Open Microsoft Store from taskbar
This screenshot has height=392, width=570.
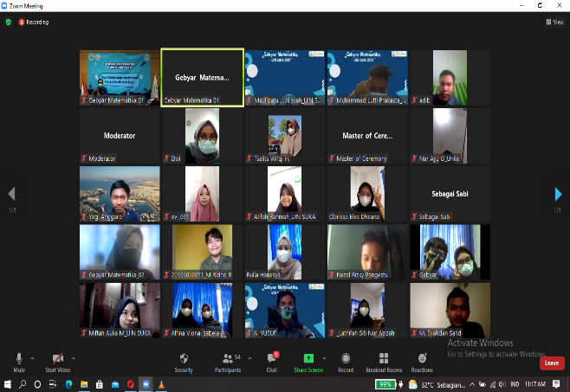pyautogui.click(x=100, y=384)
